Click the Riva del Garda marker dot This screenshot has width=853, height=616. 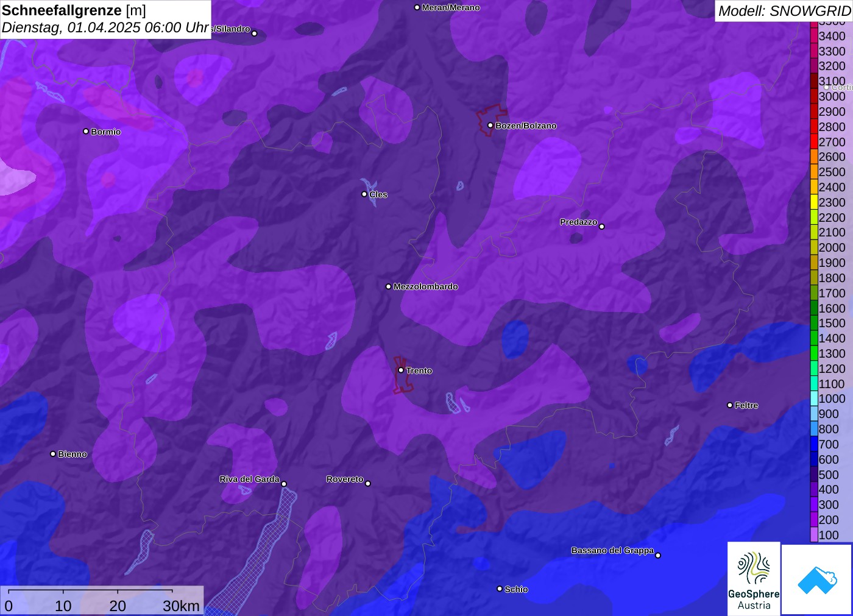point(284,484)
